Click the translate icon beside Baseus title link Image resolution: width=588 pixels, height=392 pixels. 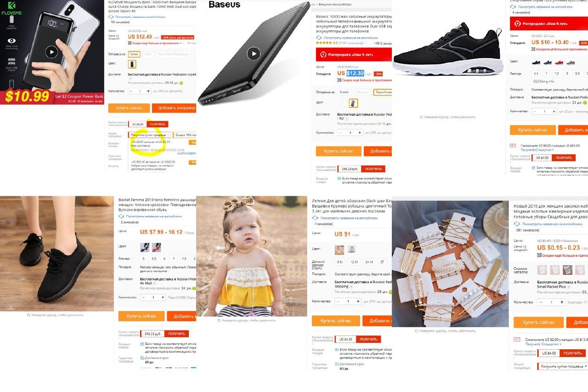319,38
